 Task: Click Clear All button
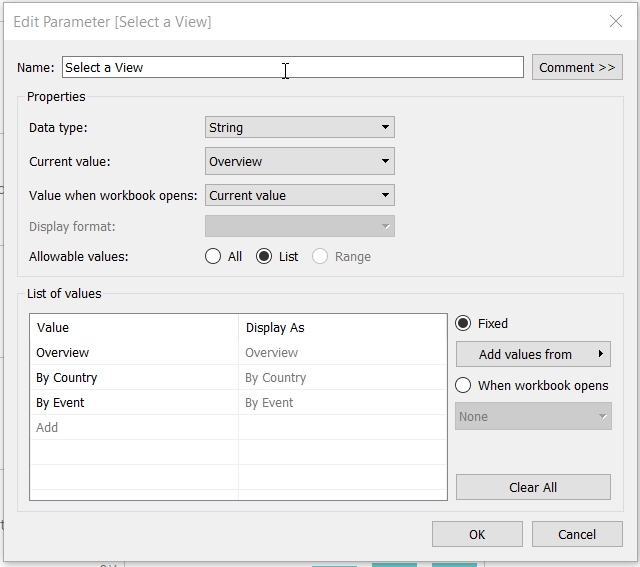pos(533,487)
